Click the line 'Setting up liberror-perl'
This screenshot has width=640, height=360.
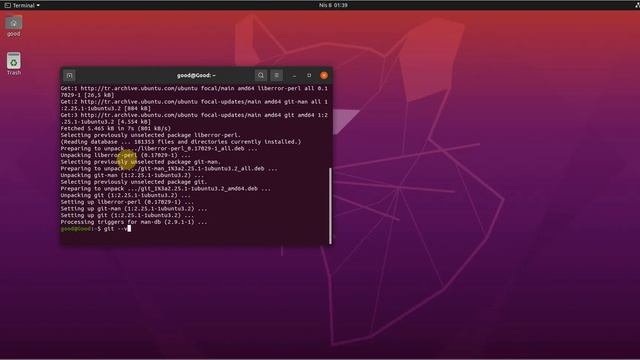click(x=127, y=202)
